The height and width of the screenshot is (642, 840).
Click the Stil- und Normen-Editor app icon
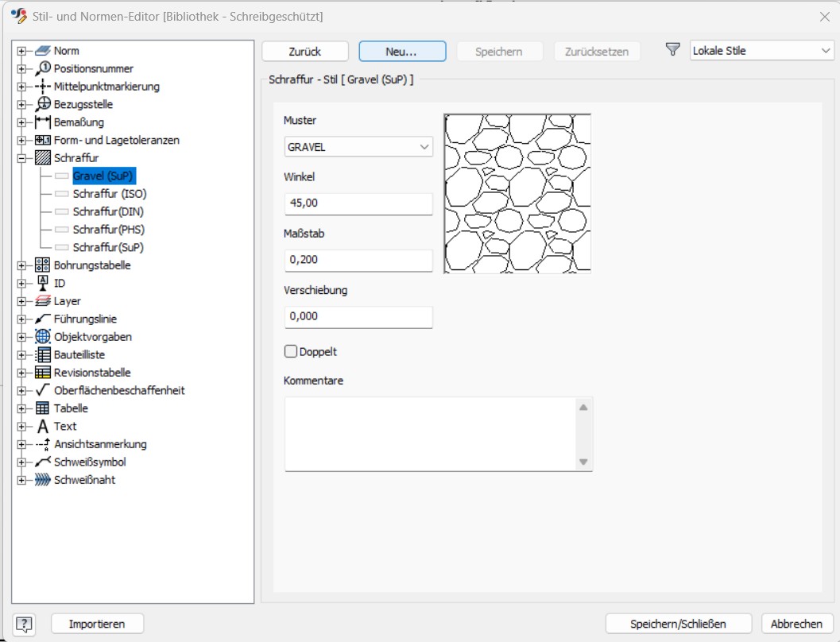click(19, 16)
